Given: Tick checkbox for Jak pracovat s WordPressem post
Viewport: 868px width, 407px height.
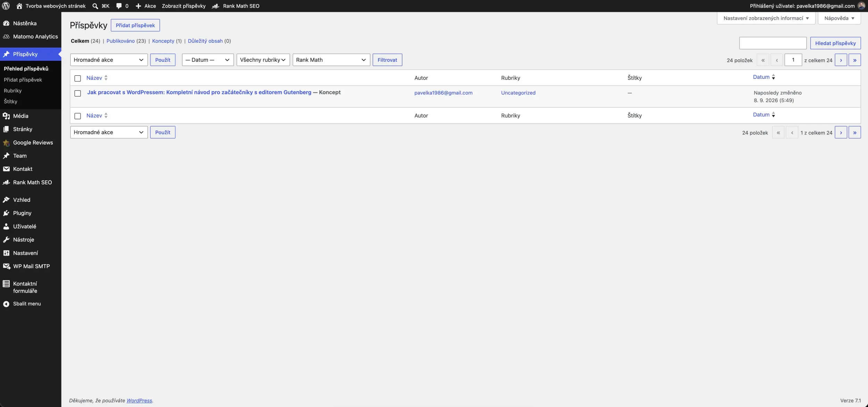Looking at the screenshot, I should point(78,93).
